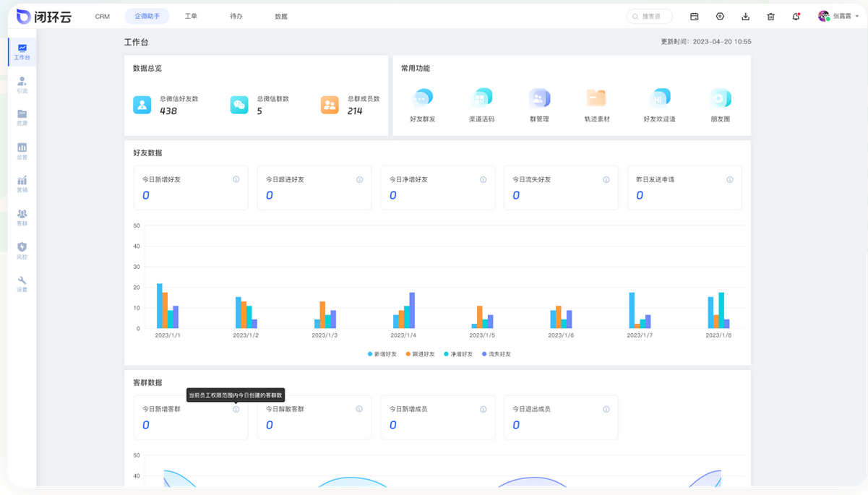The width and height of the screenshot is (868, 495).
Task: Switch to the CRM top tab
Action: pos(103,16)
